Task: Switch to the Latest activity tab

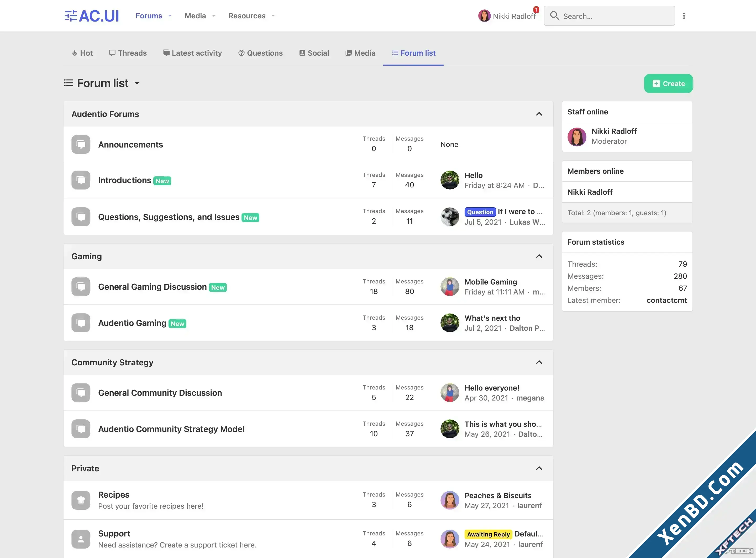Action: [192, 53]
